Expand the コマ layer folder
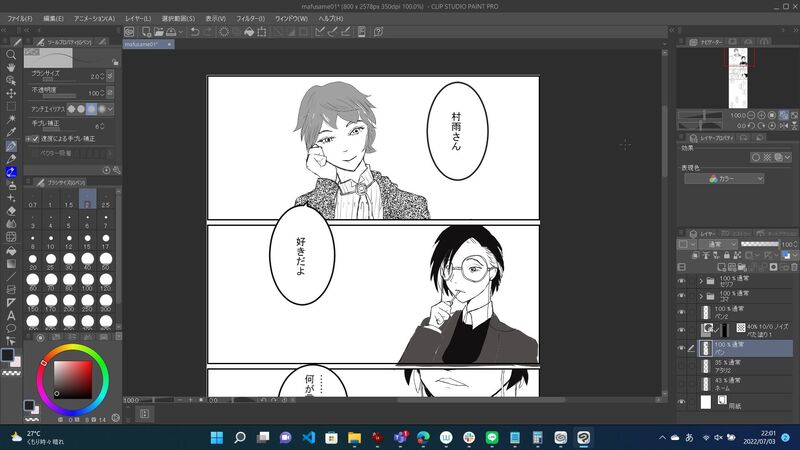The width and height of the screenshot is (800, 450). pos(701,296)
